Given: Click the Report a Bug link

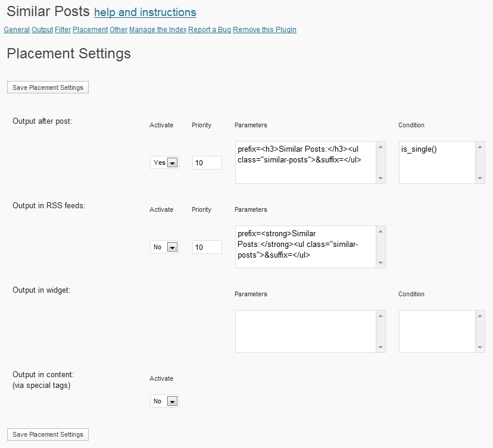Looking at the screenshot, I should (210, 30).
